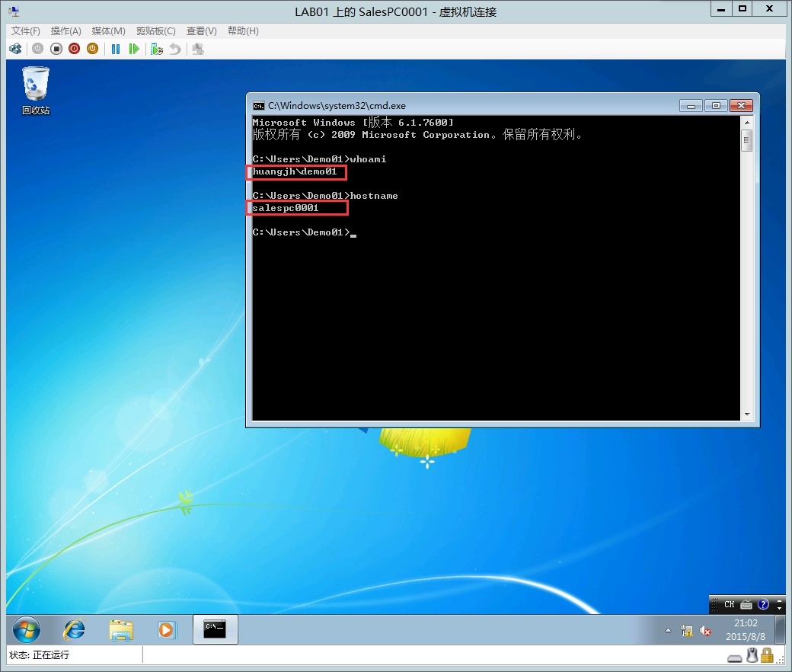Click the 'Microsoft Windows [版本 6.1.7600]' line

click(x=353, y=122)
